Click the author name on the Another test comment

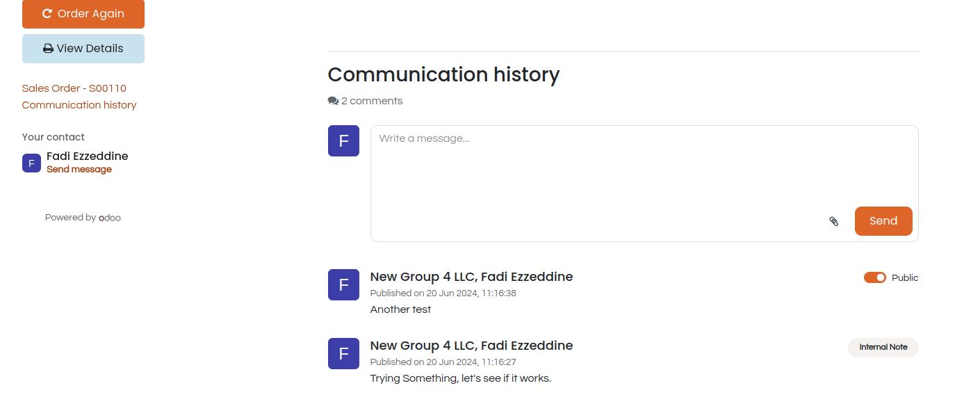[471, 277]
